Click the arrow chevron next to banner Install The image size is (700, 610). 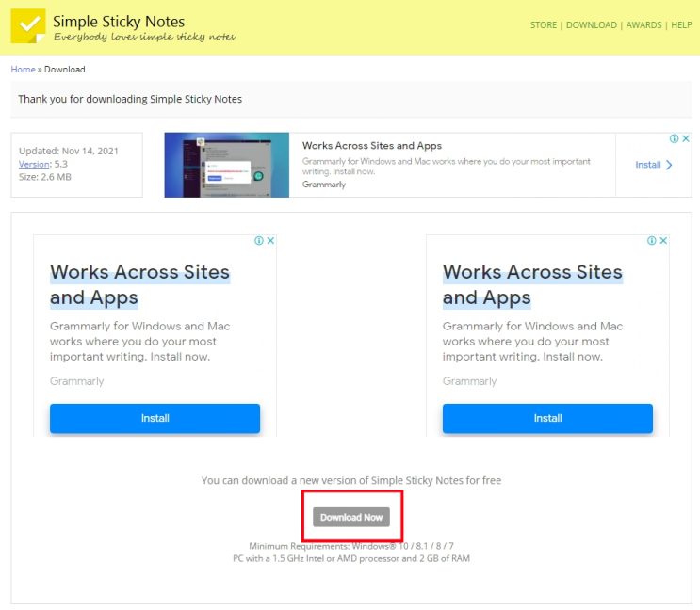[669, 165]
